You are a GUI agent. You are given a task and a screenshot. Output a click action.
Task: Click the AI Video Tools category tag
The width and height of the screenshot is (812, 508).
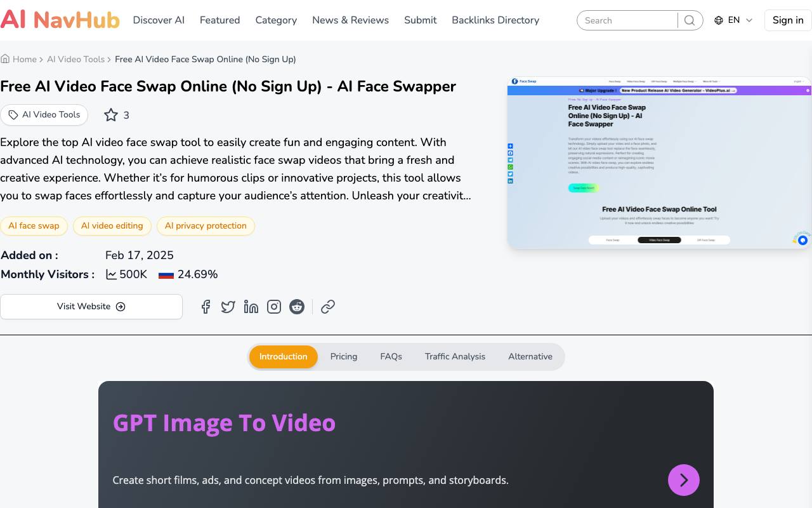coord(44,115)
